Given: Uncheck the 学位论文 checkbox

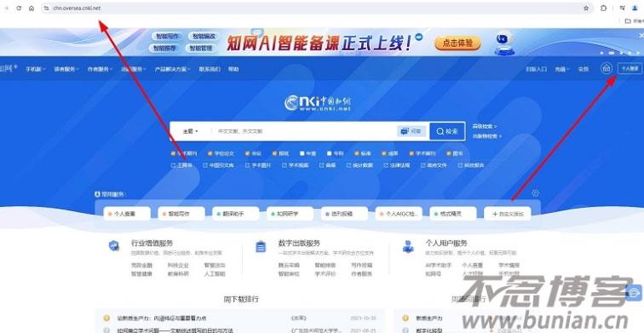Looking at the screenshot, I should click(x=210, y=153).
